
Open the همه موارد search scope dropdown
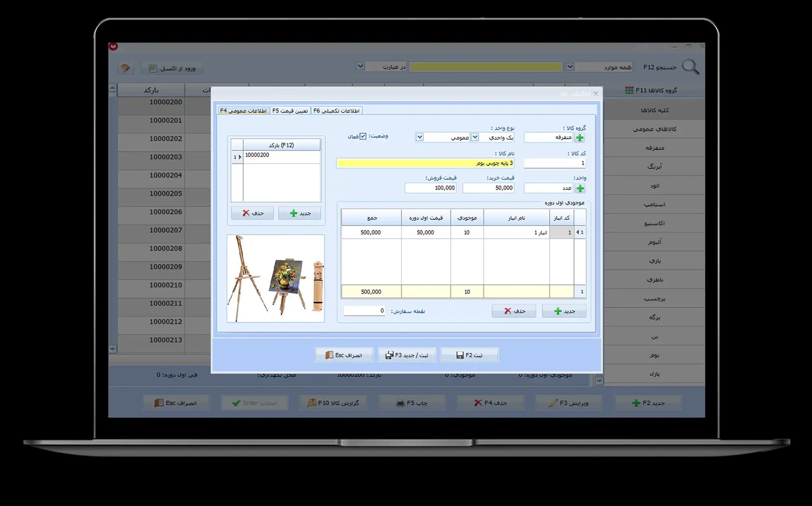[x=570, y=67]
